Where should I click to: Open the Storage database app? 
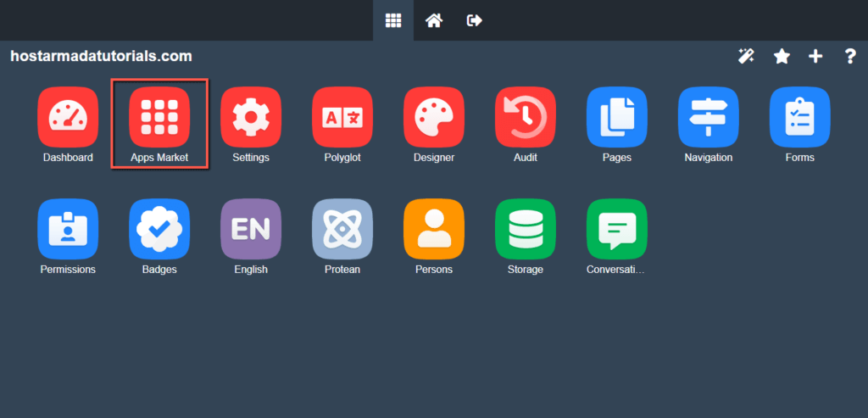pyautogui.click(x=526, y=229)
